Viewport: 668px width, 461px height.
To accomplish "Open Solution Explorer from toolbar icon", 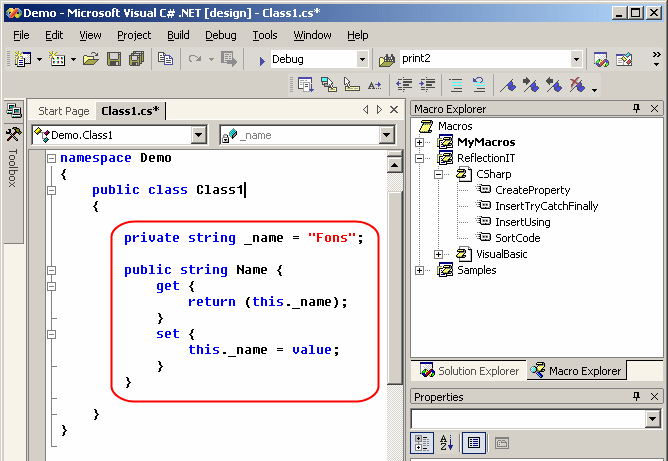I will tap(601, 59).
